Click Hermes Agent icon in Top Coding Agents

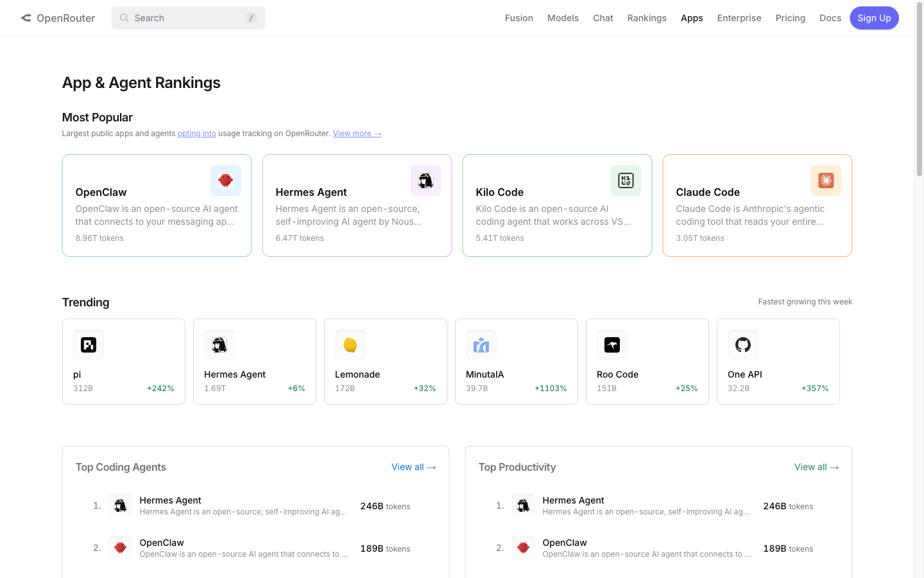point(120,505)
